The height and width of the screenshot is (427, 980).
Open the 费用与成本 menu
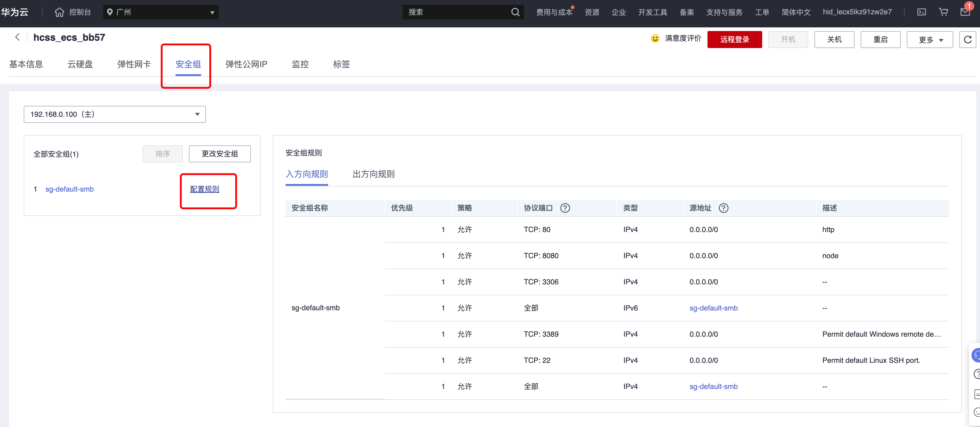tap(554, 12)
